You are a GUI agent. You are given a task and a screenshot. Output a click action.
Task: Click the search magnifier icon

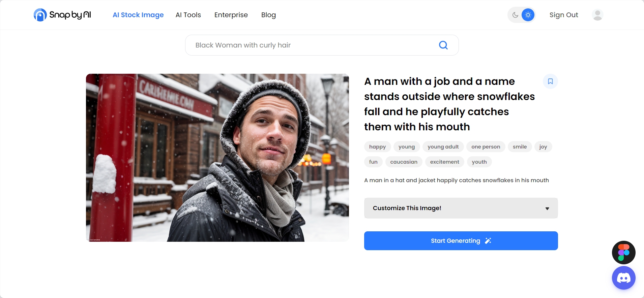pyautogui.click(x=443, y=45)
